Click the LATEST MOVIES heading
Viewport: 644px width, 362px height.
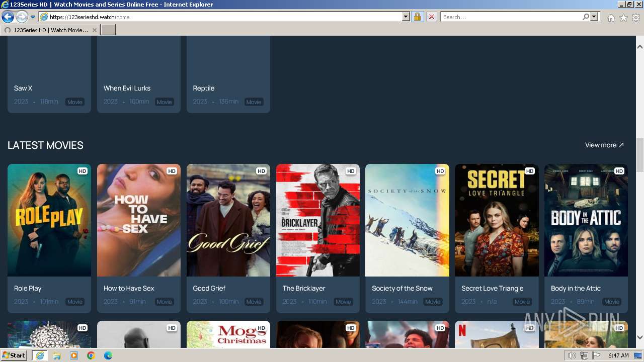point(45,145)
